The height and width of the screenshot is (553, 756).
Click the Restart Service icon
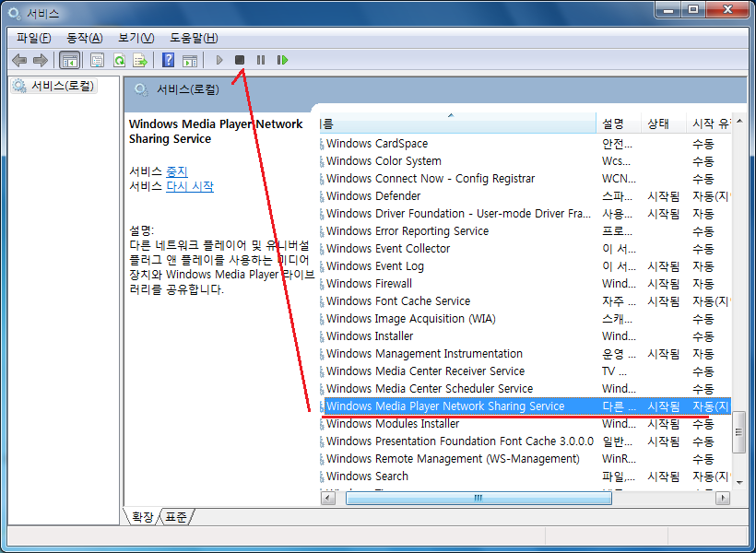[x=282, y=60]
